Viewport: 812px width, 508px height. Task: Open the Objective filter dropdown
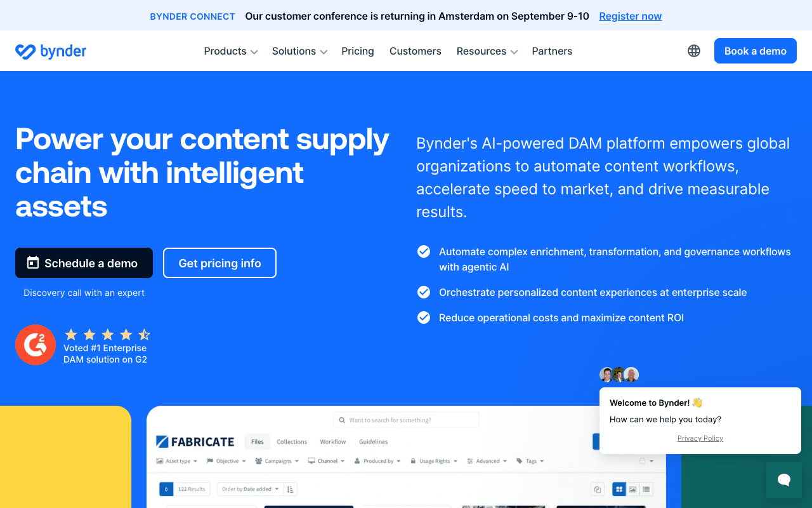tap(226, 461)
